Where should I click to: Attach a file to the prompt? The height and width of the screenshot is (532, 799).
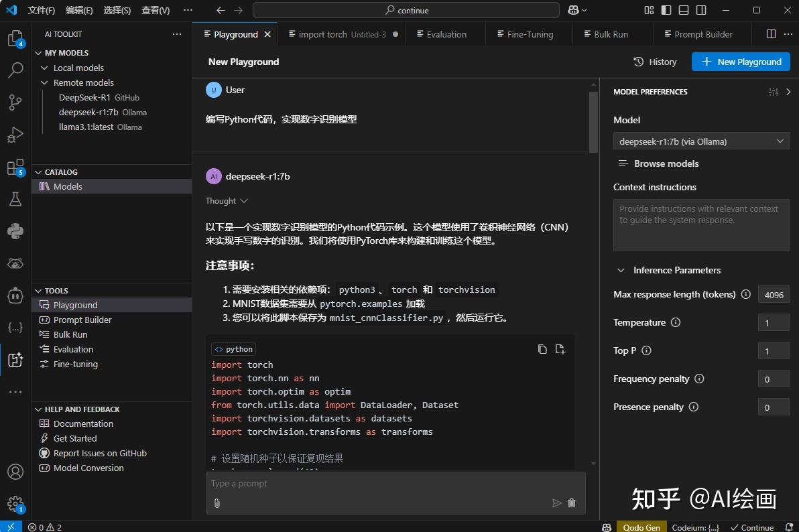[x=217, y=503]
